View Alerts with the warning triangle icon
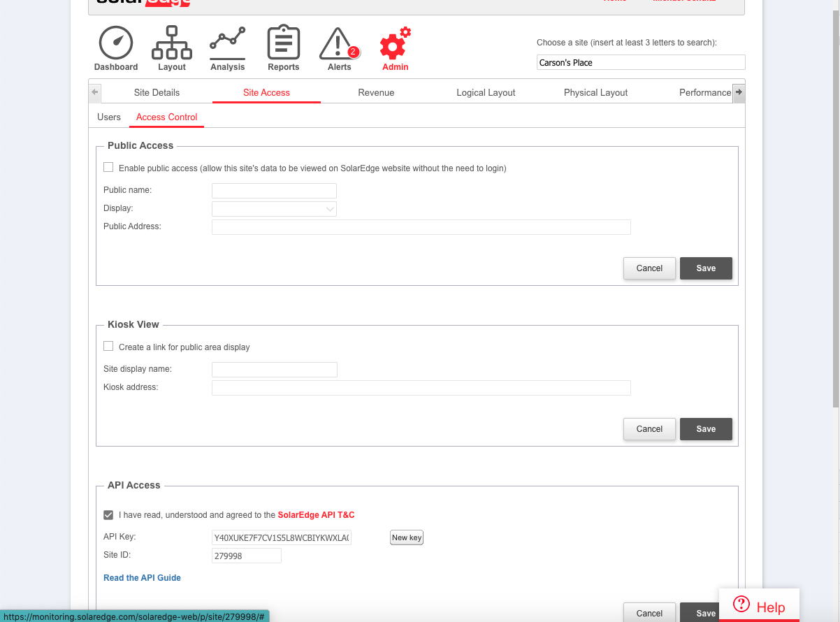The image size is (840, 622). pyautogui.click(x=338, y=44)
